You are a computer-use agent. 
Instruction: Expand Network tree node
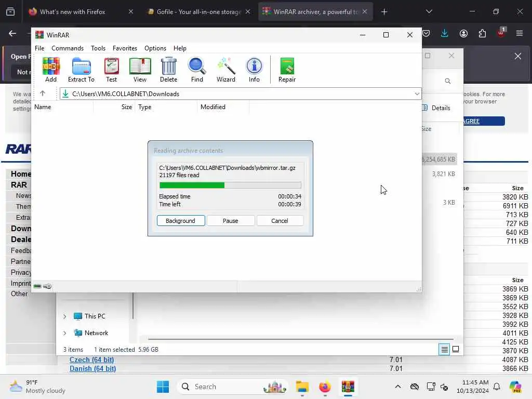[64, 333]
